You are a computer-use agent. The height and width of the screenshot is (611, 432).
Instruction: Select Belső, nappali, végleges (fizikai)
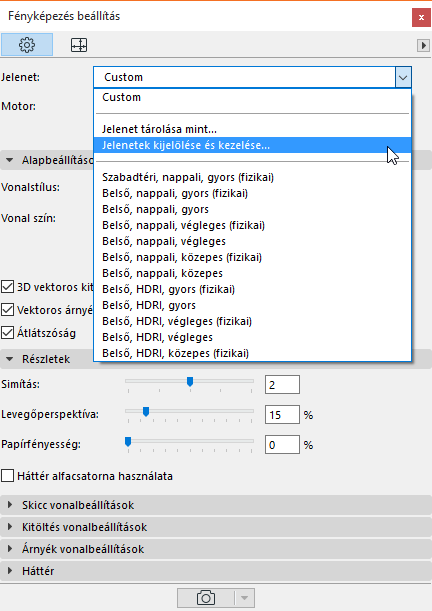pyautogui.click(x=252, y=225)
